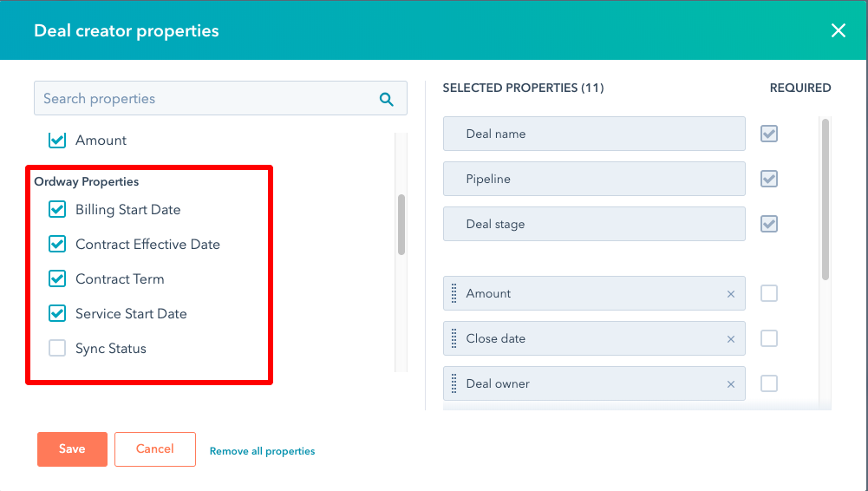Click the Close date drag handle
Screen dimensions: 868x491
point(454,339)
